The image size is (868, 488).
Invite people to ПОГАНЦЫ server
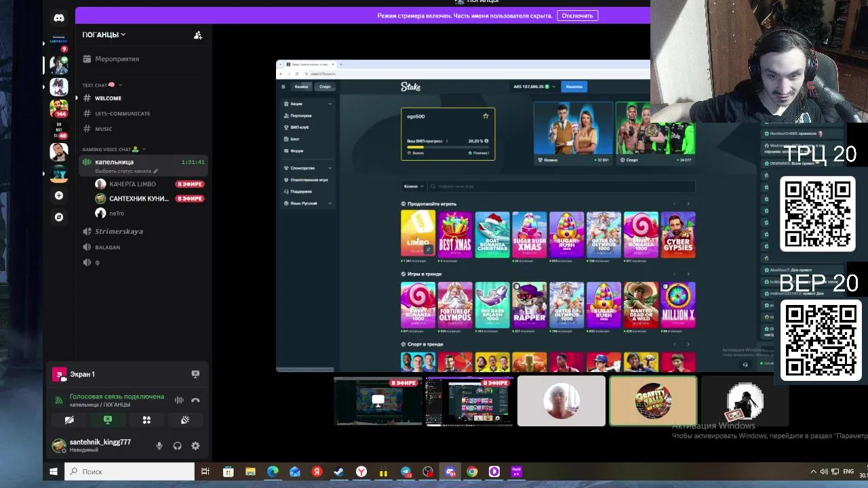tap(198, 35)
